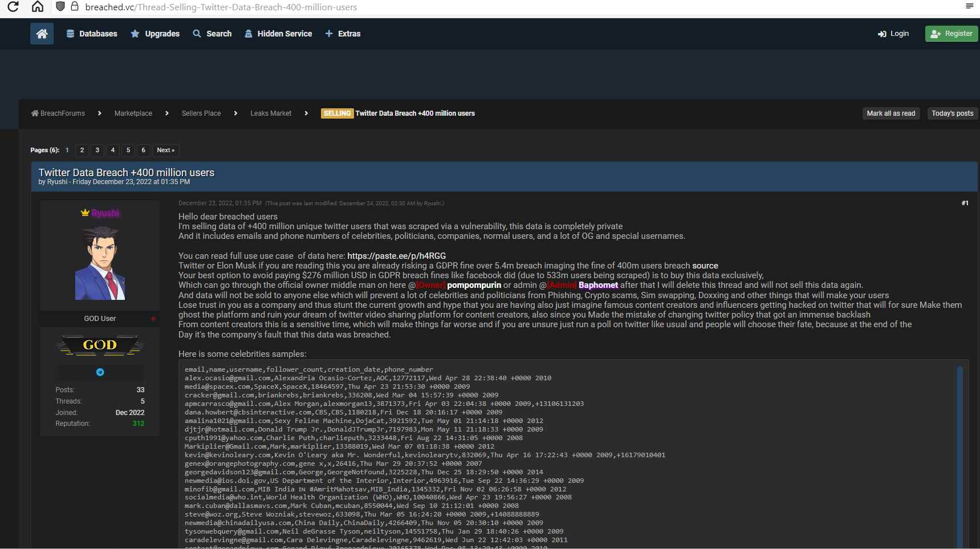
Task: Click Ryushi's avatar image
Action: tap(100, 262)
